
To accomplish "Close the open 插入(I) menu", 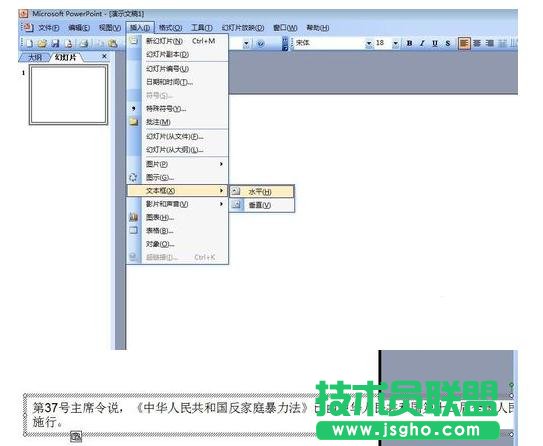I will pyautogui.click(x=140, y=28).
